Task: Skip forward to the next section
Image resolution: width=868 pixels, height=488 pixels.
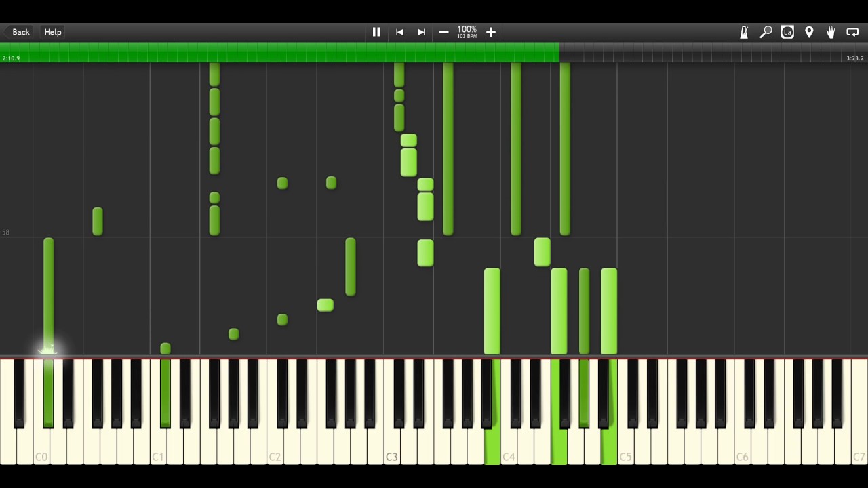Action: pyautogui.click(x=421, y=32)
